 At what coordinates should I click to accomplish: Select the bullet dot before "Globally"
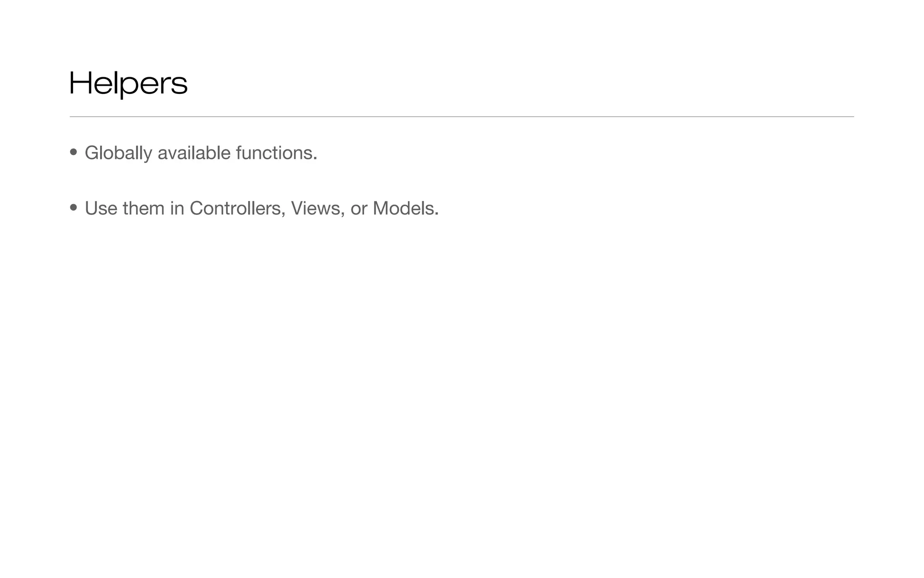pos(74,152)
